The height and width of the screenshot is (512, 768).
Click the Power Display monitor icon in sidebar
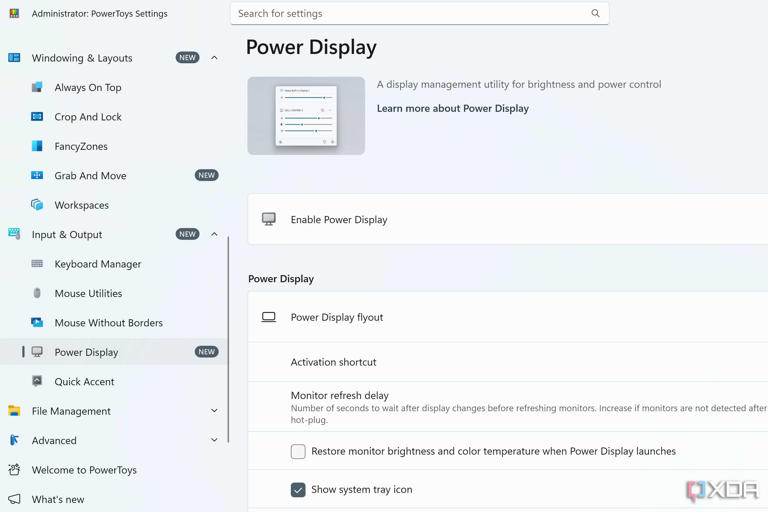37,352
